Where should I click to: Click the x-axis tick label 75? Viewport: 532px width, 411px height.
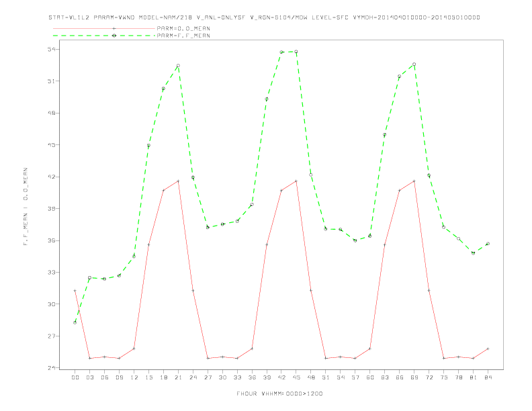tap(444, 377)
